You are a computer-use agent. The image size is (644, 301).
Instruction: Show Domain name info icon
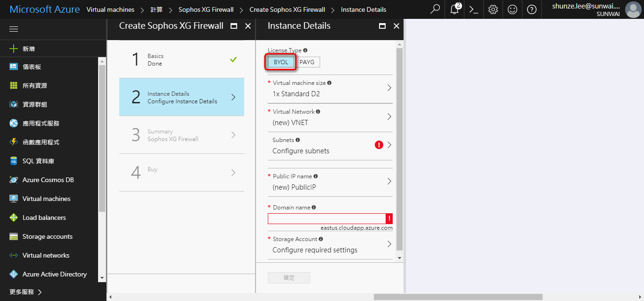coord(314,207)
